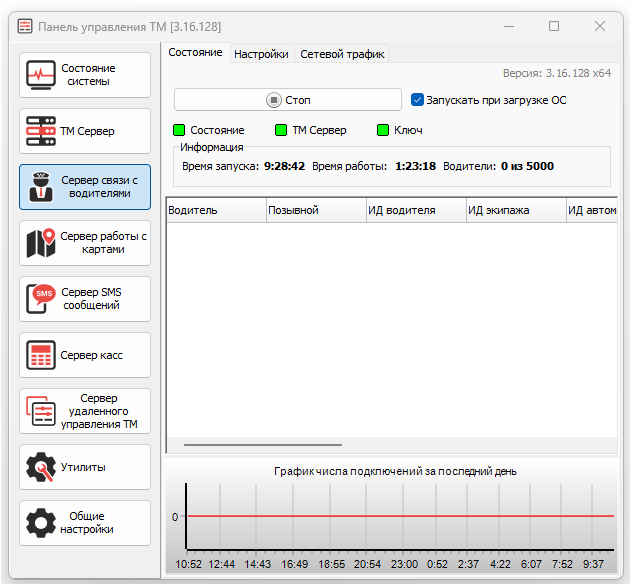
Task: Open the cash register server icon
Action: [41, 355]
